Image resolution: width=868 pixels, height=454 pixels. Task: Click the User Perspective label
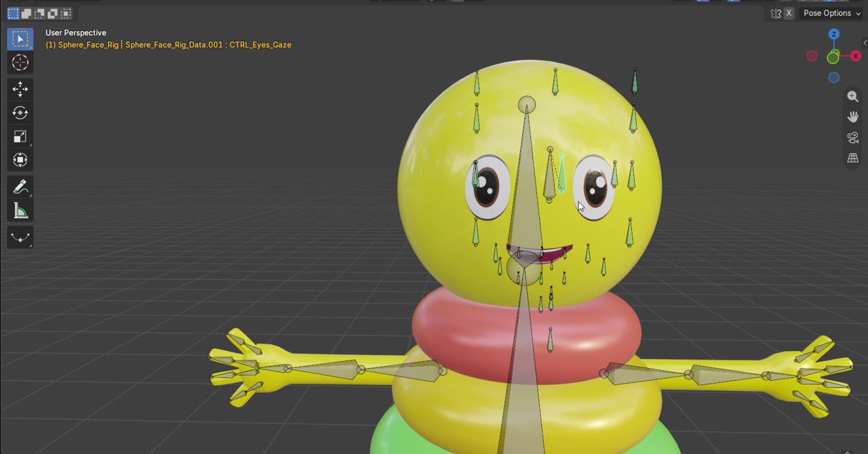[x=76, y=33]
